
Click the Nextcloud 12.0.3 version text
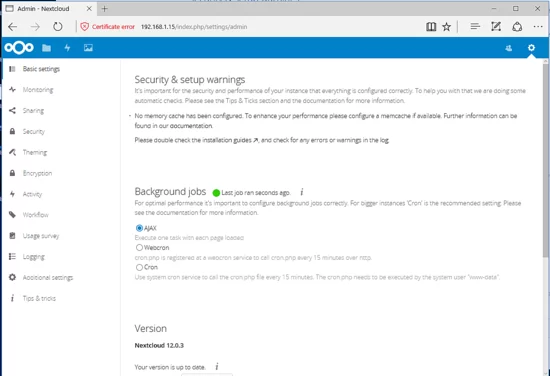coord(159,345)
